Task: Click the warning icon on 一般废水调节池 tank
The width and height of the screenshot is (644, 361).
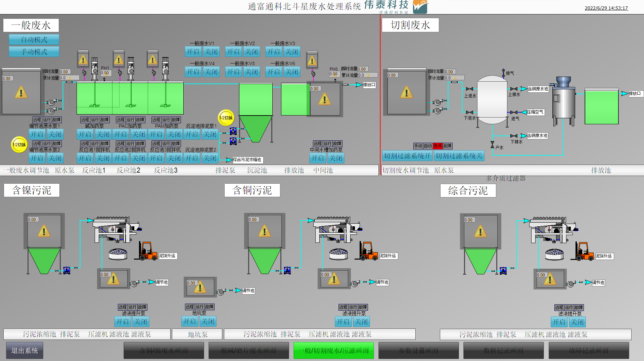Action: tap(21, 92)
